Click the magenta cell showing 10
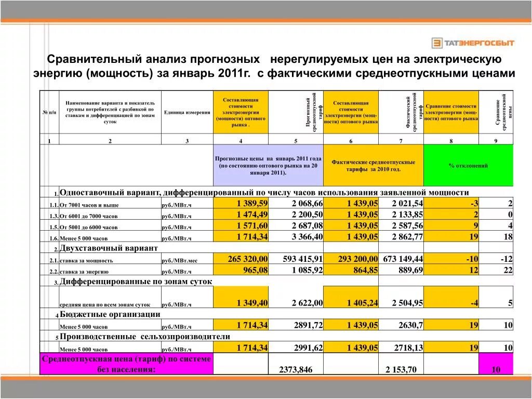 (496, 364)
